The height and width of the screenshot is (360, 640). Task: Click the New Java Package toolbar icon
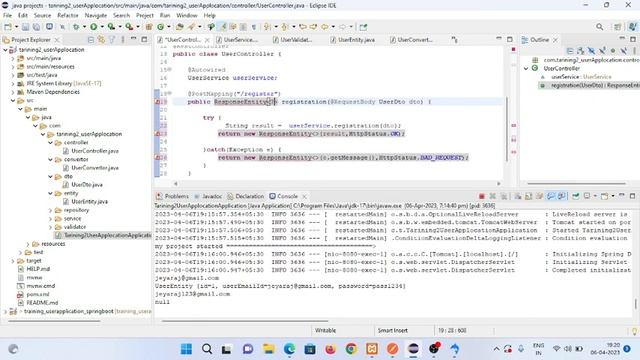tap(149, 27)
